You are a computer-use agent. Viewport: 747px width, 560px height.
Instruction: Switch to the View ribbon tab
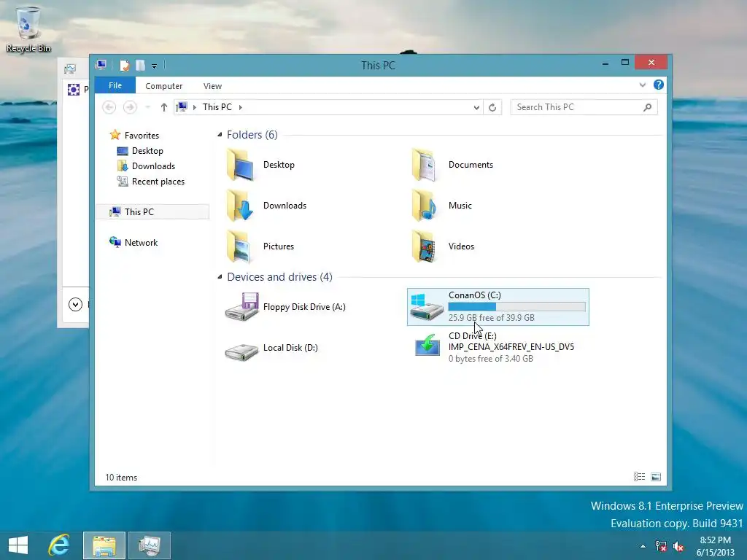point(212,86)
